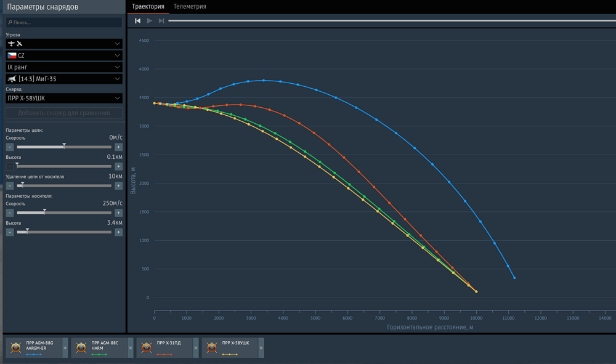Image resolution: width=616 pixels, height=364 pixels.
Task: Click the target altitude slider track
Action: 64,166
